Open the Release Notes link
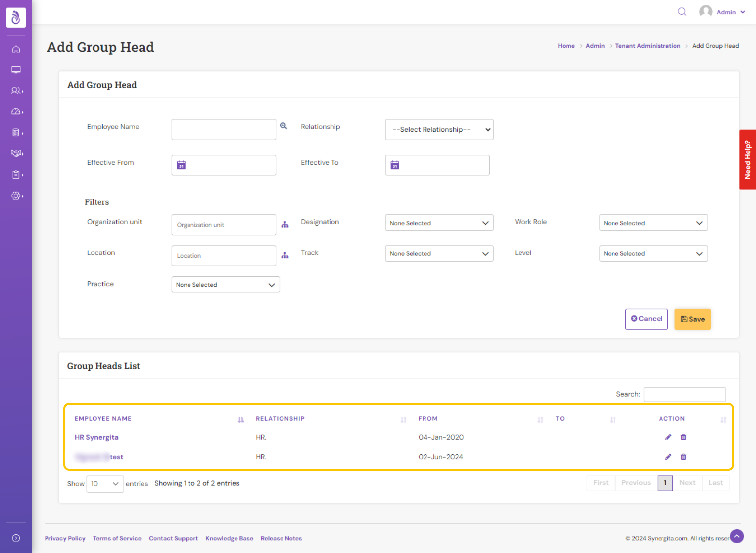 click(281, 538)
